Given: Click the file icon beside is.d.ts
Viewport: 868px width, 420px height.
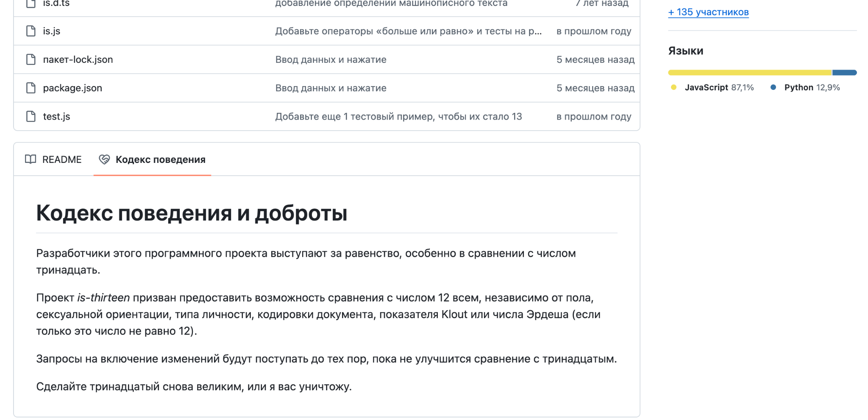Looking at the screenshot, I should (30, 3).
